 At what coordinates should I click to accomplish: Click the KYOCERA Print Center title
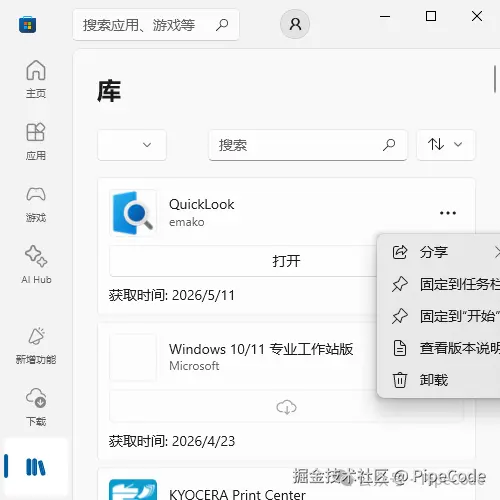tap(237, 494)
